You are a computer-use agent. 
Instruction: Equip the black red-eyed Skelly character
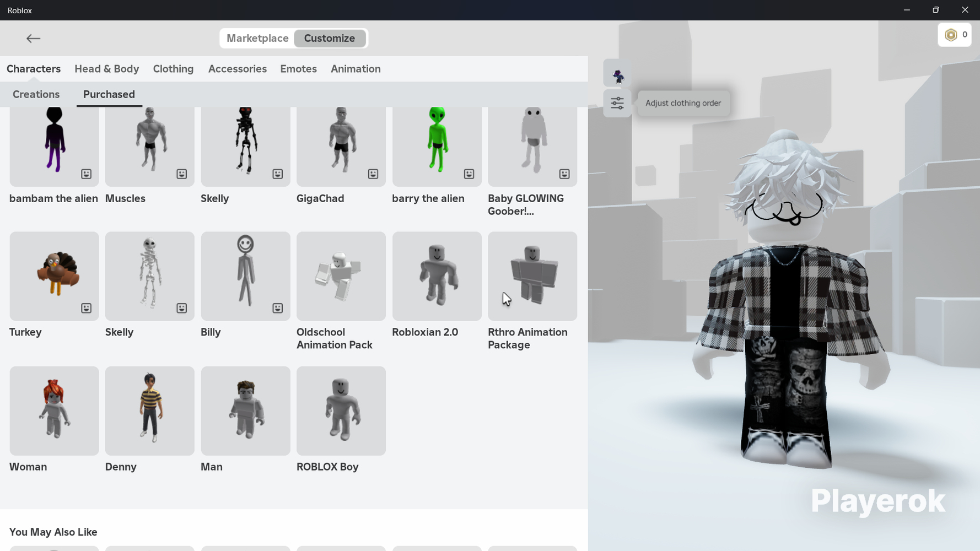click(245, 146)
